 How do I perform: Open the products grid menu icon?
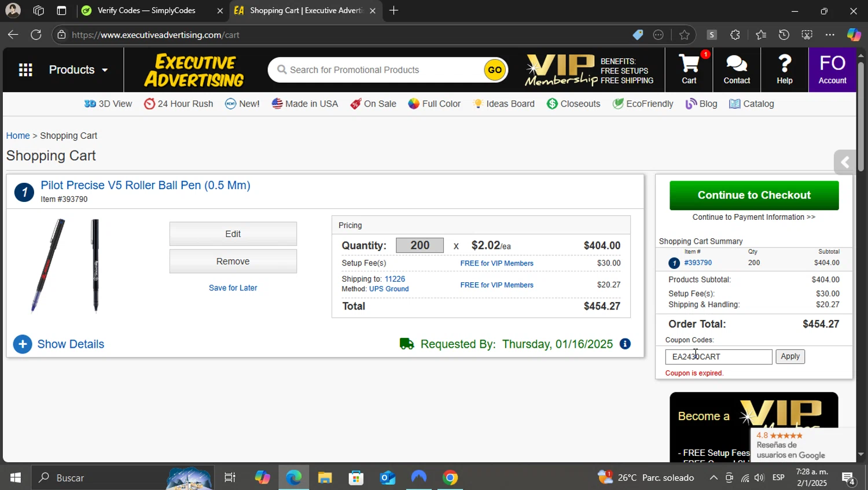pyautogui.click(x=25, y=70)
